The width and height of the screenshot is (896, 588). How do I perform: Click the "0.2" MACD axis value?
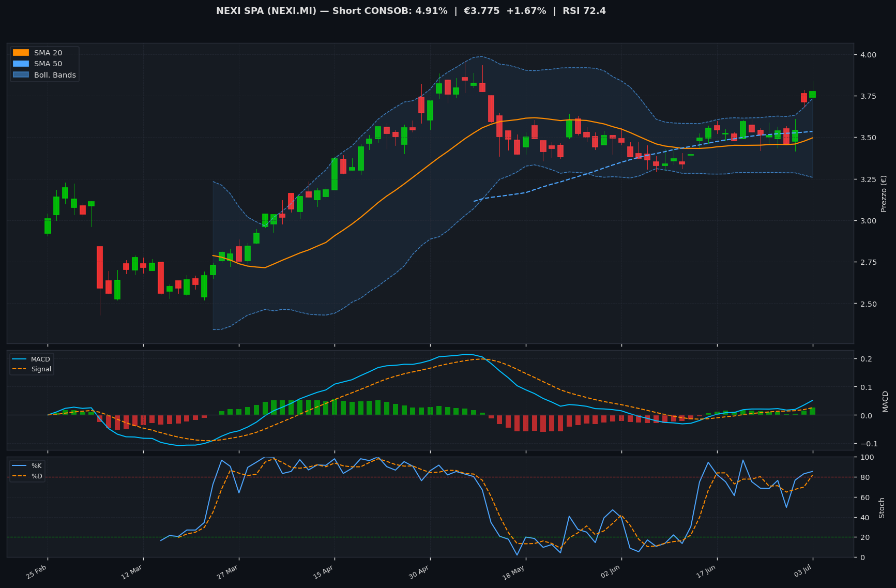coord(865,359)
